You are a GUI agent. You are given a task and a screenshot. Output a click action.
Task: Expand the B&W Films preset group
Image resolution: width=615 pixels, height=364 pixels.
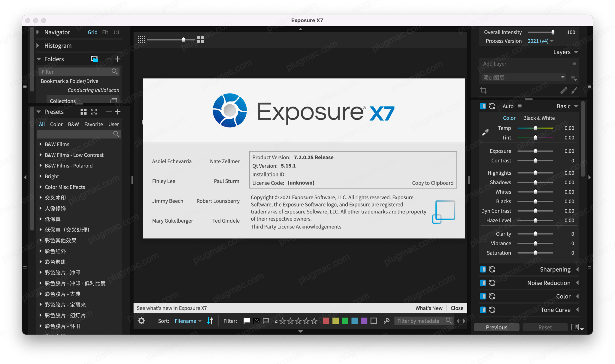(x=40, y=144)
